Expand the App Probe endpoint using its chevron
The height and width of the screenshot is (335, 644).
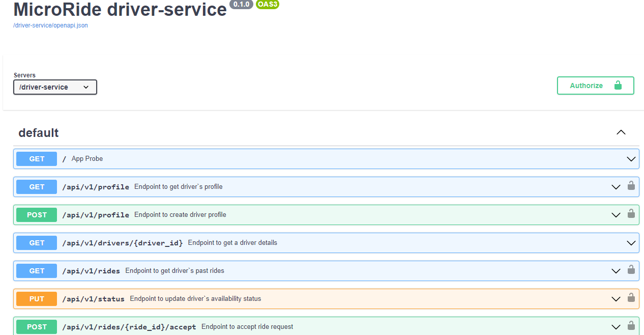pos(631,159)
